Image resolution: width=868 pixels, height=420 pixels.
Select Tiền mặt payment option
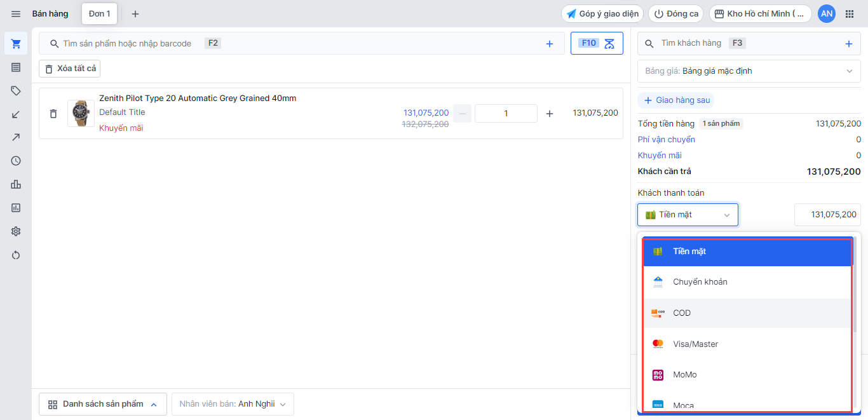tap(747, 252)
